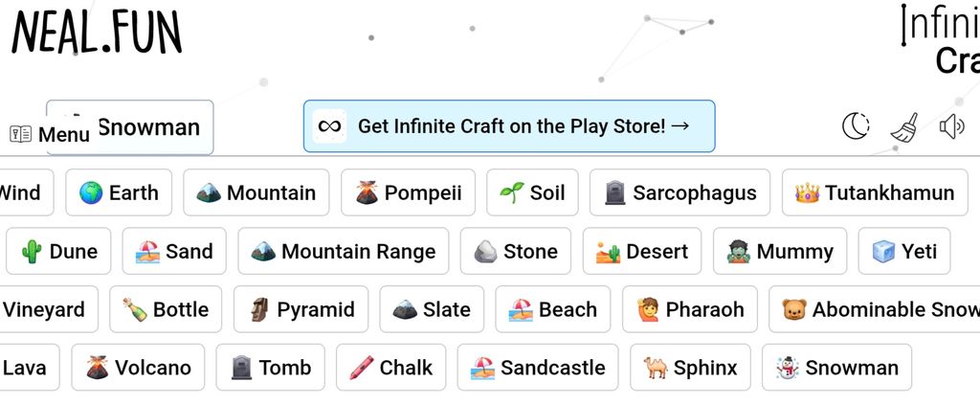
Task: Select the Snowman element on the canvas
Action: pyautogui.click(x=130, y=127)
